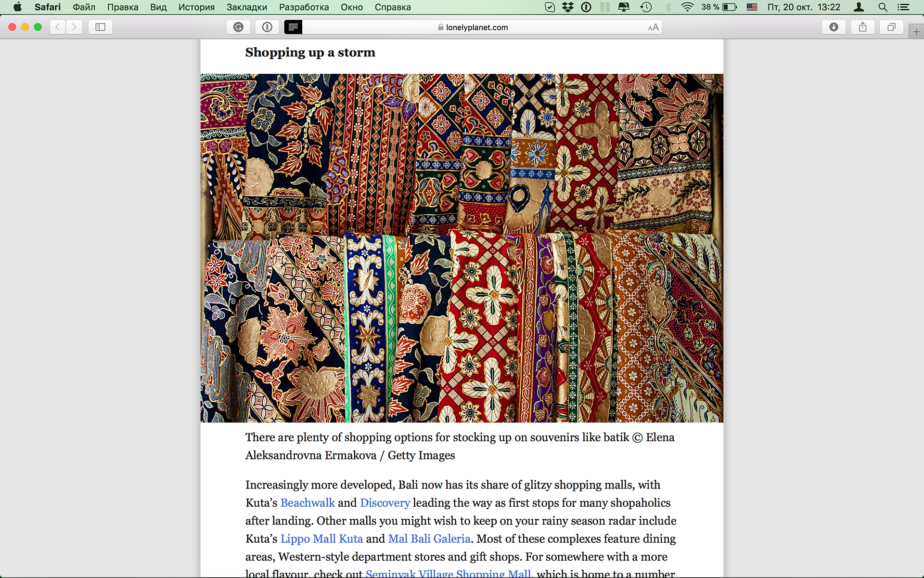Open the Справка menu

click(x=393, y=7)
